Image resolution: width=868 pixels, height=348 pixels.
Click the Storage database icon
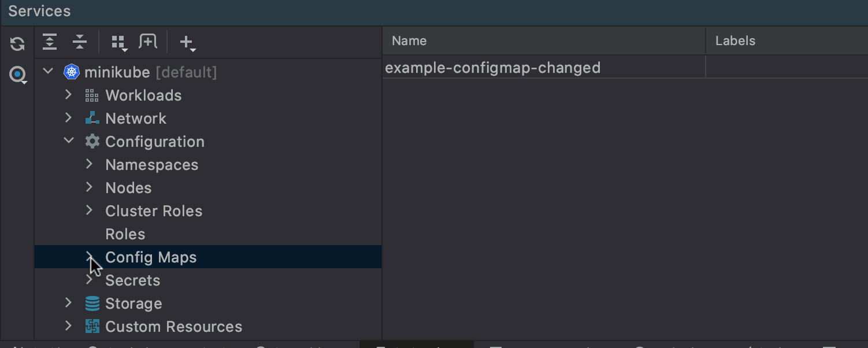(92, 303)
